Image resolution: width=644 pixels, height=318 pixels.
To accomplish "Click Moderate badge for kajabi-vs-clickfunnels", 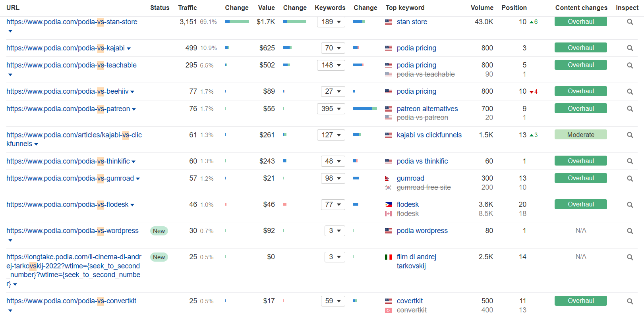I will pyautogui.click(x=581, y=135).
